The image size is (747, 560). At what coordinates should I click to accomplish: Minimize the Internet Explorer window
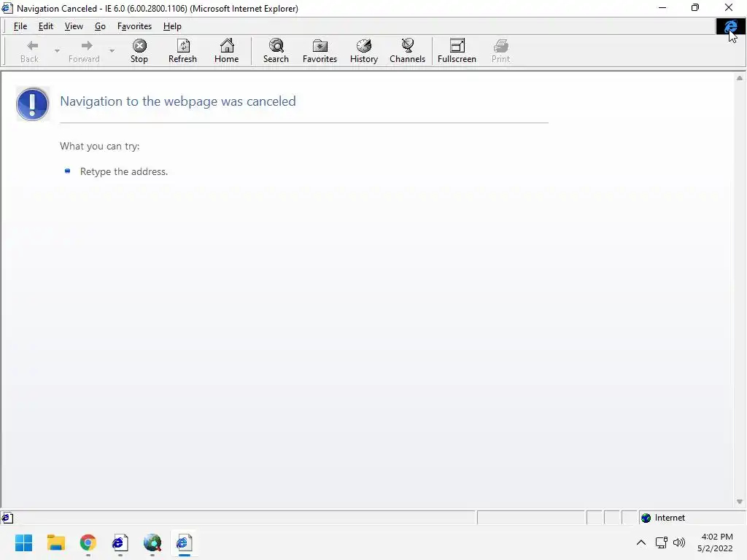(x=662, y=7)
